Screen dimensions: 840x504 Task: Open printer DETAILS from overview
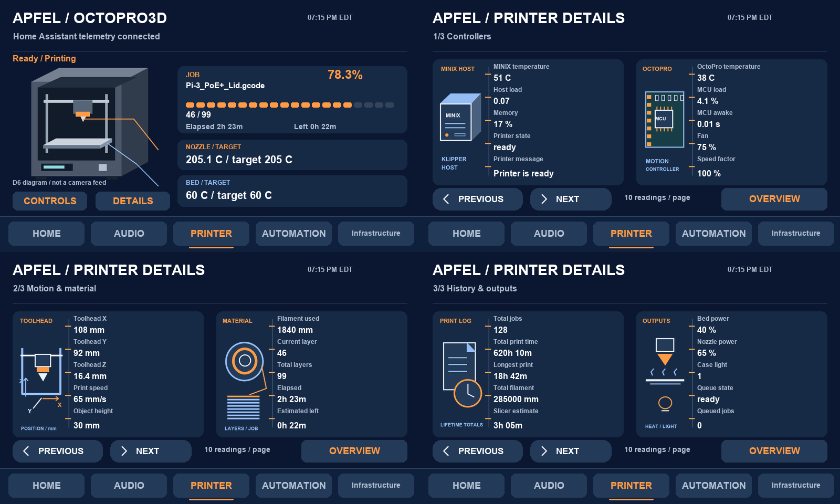tap(133, 201)
